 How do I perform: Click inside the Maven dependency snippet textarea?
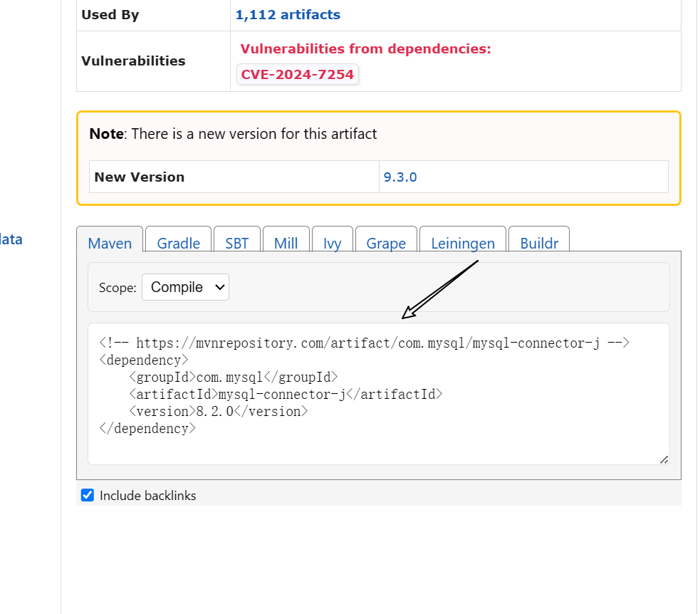click(x=379, y=394)
